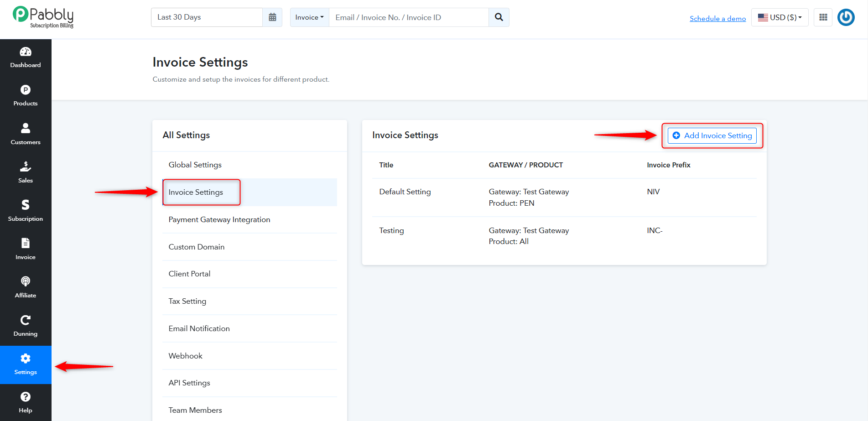Open the apps grid icon

[x=823, y=17]
